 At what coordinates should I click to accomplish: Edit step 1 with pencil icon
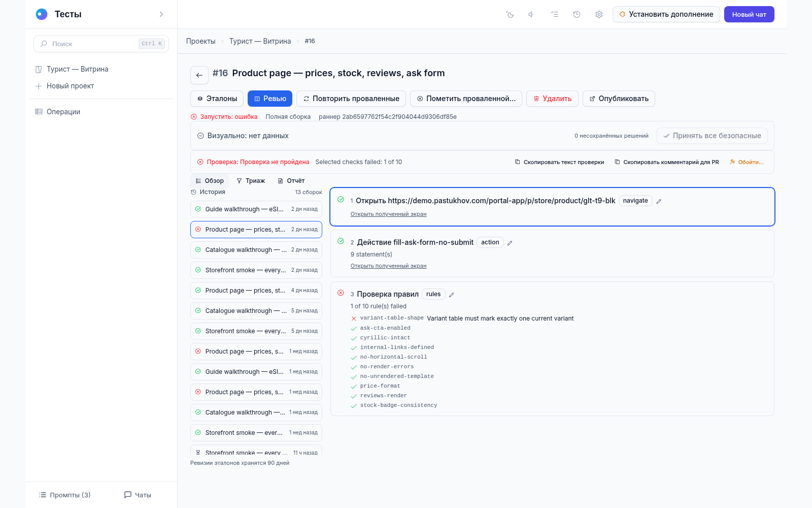pos(659,201)
